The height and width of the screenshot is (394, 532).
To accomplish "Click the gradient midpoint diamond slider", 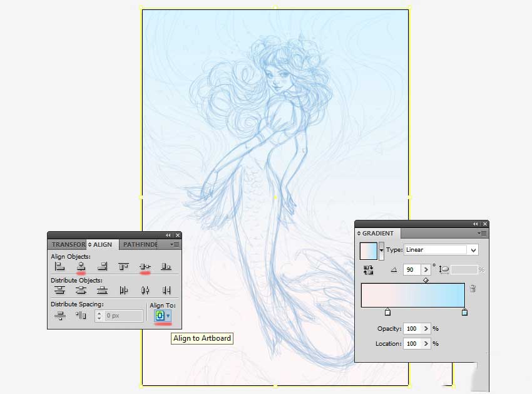I will click(426, 280).
